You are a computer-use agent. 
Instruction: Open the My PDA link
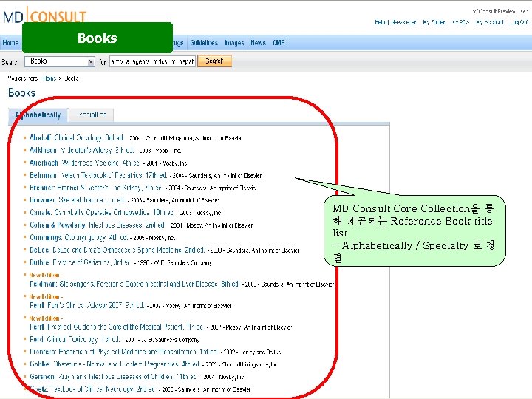[460, 22]
